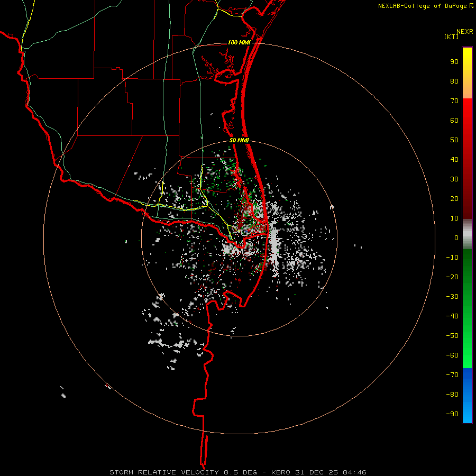
Task: Click the NEXR label above color scale
Action: tap(464, 32)
